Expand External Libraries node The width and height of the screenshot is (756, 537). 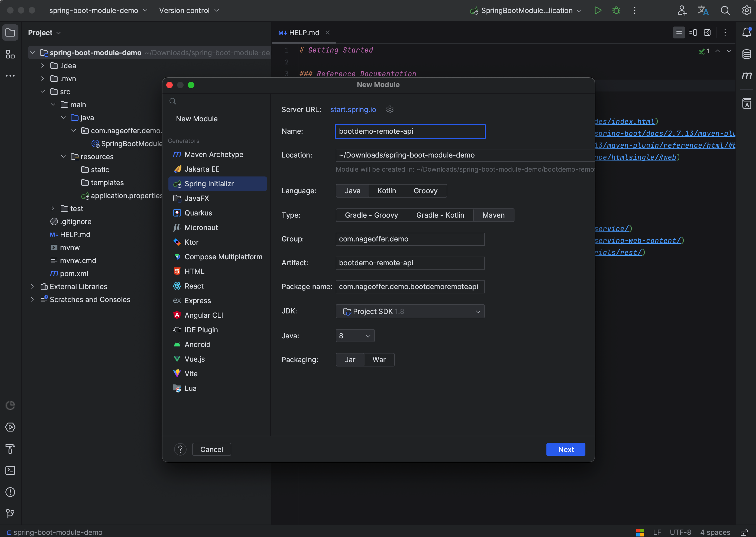point(32,286)
